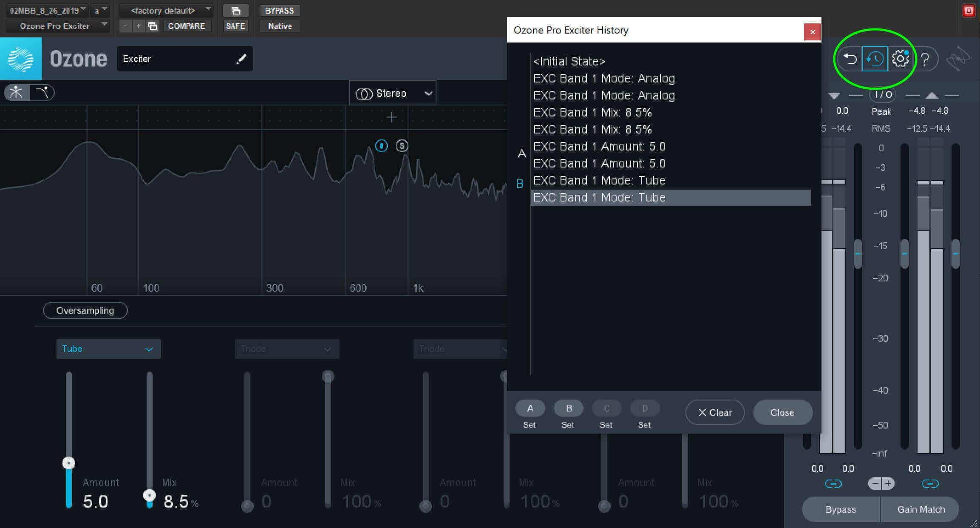This screenshot has width=980, height=528.
Task: Add a crossover band with plus icon
Action: pyautogui.click(x=392, y=117)
